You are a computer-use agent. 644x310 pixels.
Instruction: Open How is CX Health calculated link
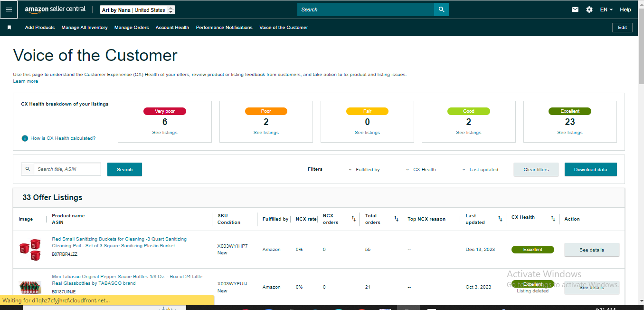(x=63, y=138)
